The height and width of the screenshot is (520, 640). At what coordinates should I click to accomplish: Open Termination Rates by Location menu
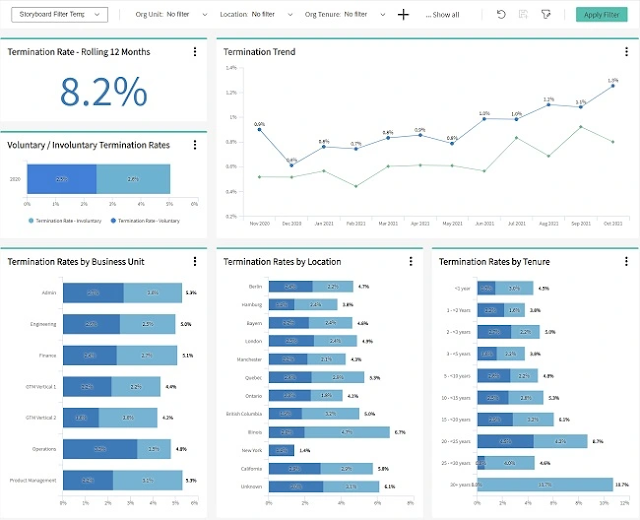point(411,261)
